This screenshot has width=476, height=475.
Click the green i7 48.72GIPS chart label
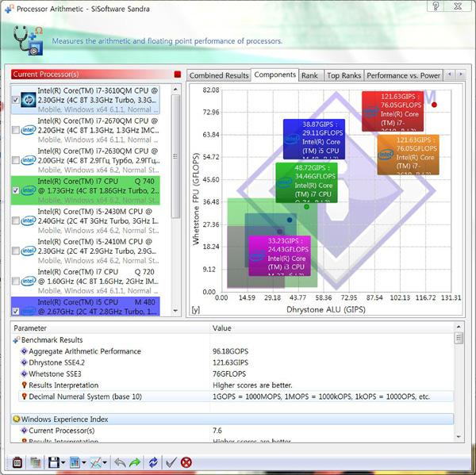pyautogui.click(x=306, y=182)
